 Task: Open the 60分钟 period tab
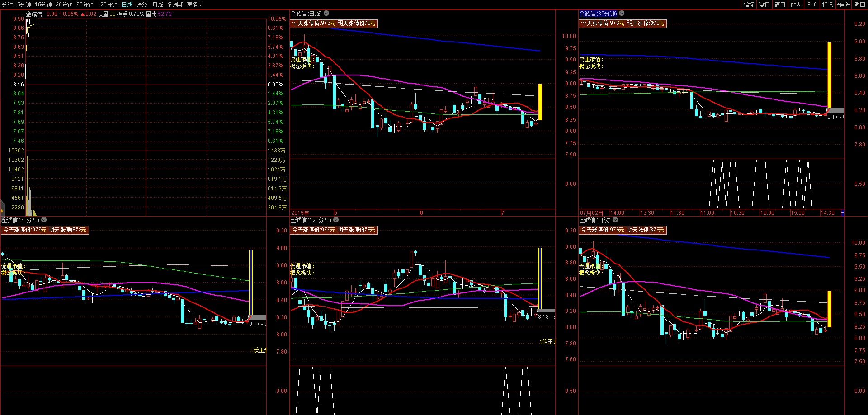click(x=85, y=5)
